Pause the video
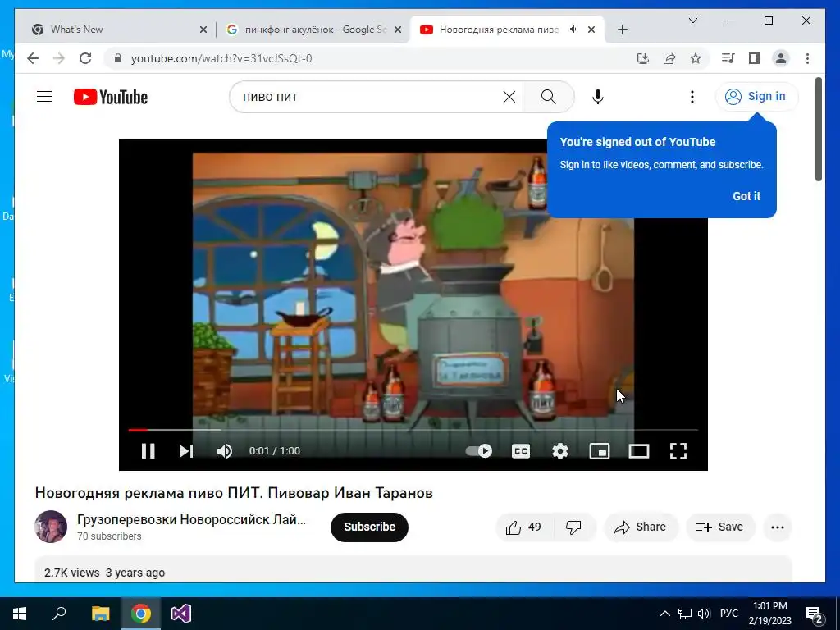840x630 pixels. [x=148, y=451]
